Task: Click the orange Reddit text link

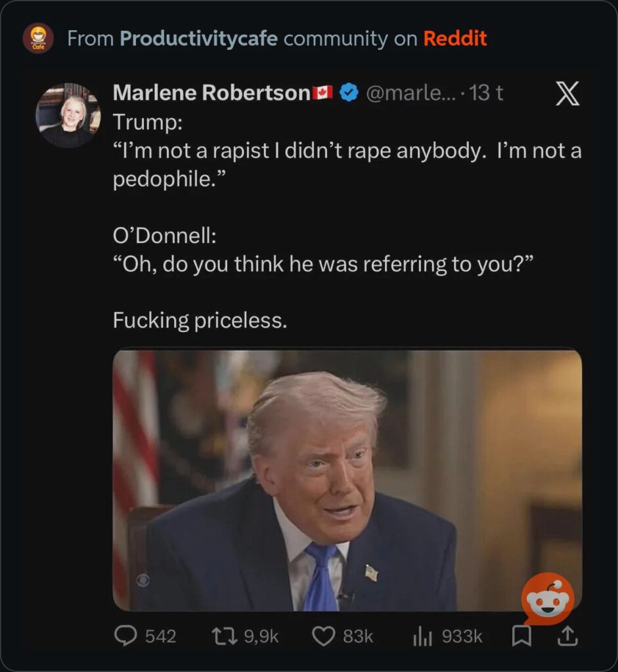Action: (x=455, y=39)
